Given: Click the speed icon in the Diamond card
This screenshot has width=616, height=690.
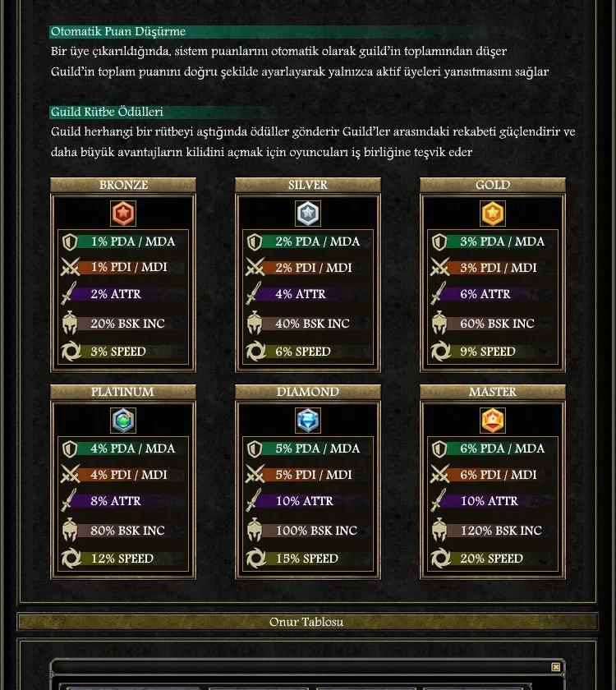Looking at the screenshot, I should coord(256,558).
